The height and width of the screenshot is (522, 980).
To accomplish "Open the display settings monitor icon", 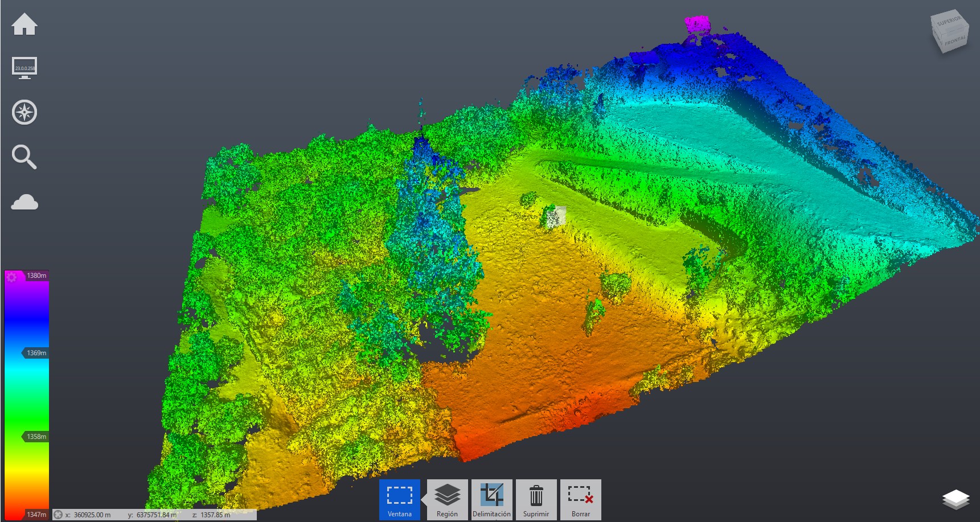I will [x=24, y=68].
